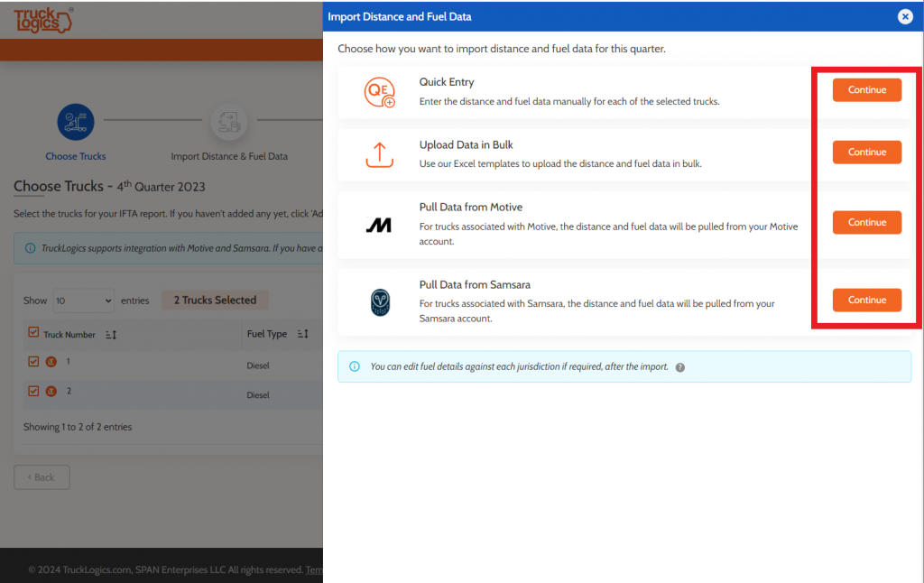Click the Pull Data from Samsara heading
Viewport: 924px width, 583px height.
pyautogui.click(x=475, y=284)
